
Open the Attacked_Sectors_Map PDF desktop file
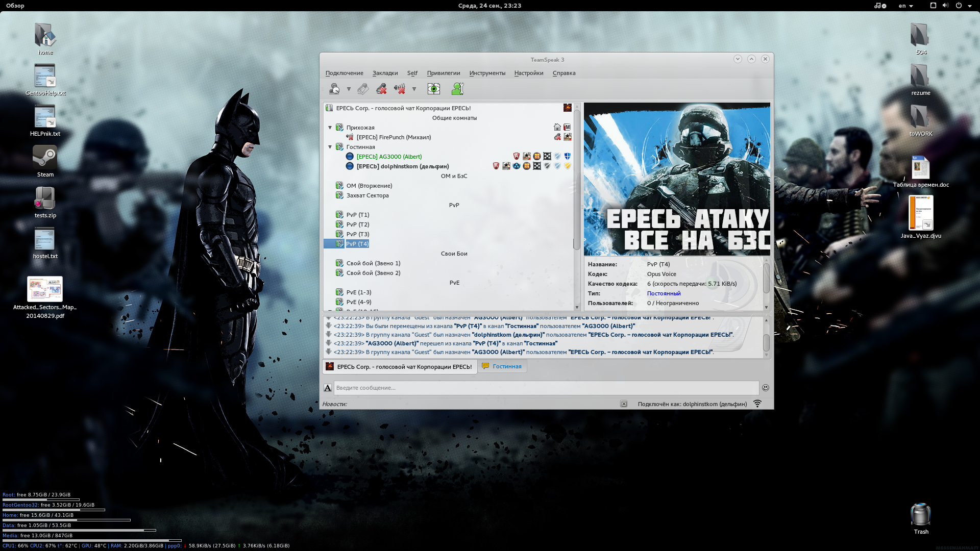[45, 297]
